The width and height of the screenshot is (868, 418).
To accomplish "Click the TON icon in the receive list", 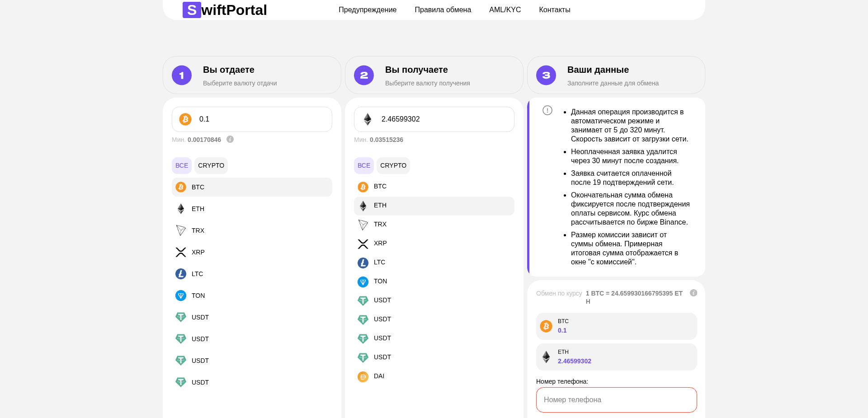I will click(363, 282).
